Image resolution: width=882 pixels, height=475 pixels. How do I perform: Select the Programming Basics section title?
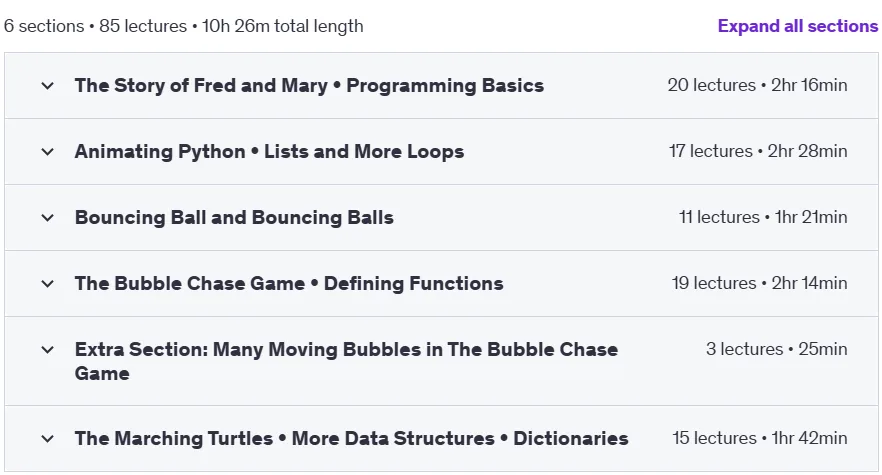[x=309, y=86]
